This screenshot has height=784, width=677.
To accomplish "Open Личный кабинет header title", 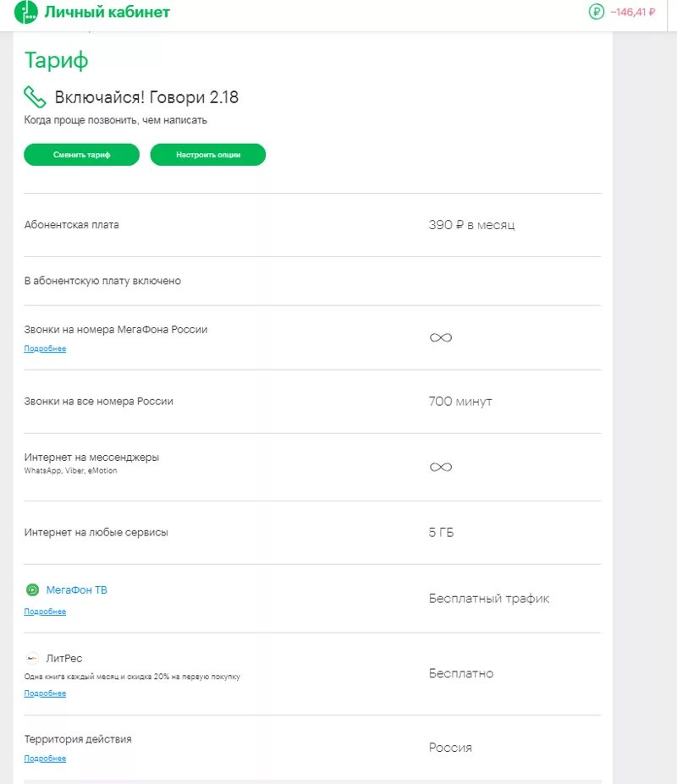I will (x=107, y=12).
